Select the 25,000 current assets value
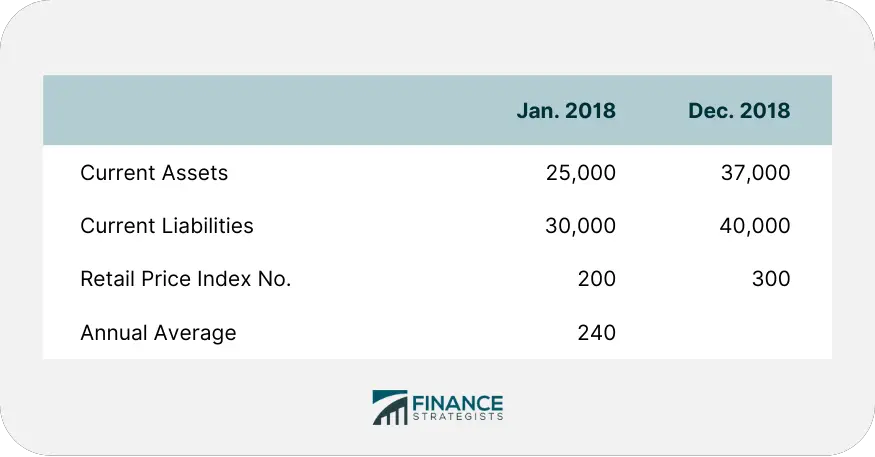Screen dimensions: 875x457 [x=581, y=173]
